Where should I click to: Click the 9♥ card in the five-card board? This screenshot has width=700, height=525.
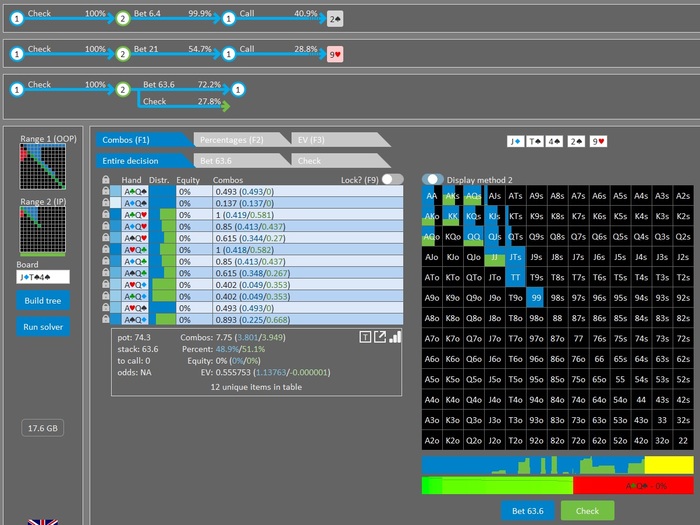tap(598, 142)
